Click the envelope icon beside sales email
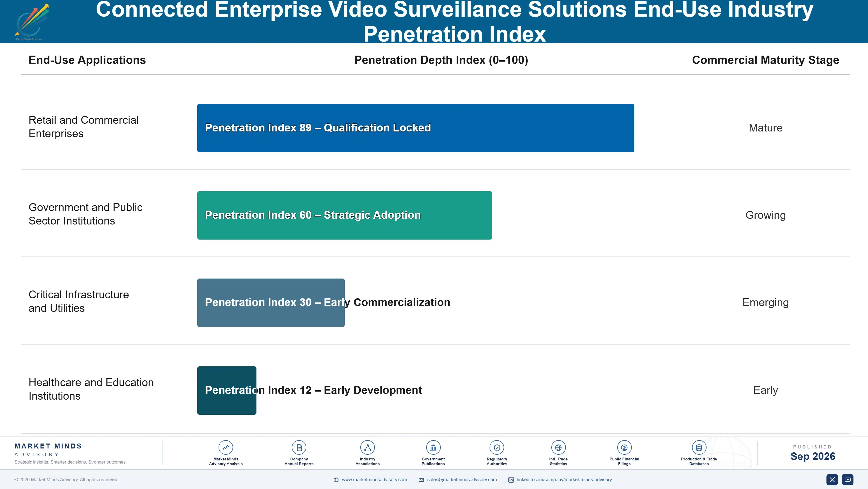Screen dimensions: 868x489 [421, 480]
